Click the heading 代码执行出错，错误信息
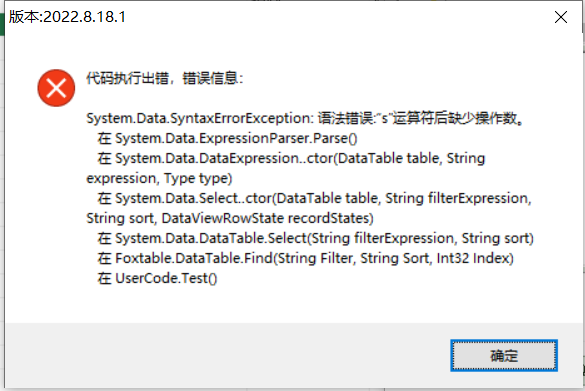This screenshot has height=391, width=585. [x=165, y=79]
